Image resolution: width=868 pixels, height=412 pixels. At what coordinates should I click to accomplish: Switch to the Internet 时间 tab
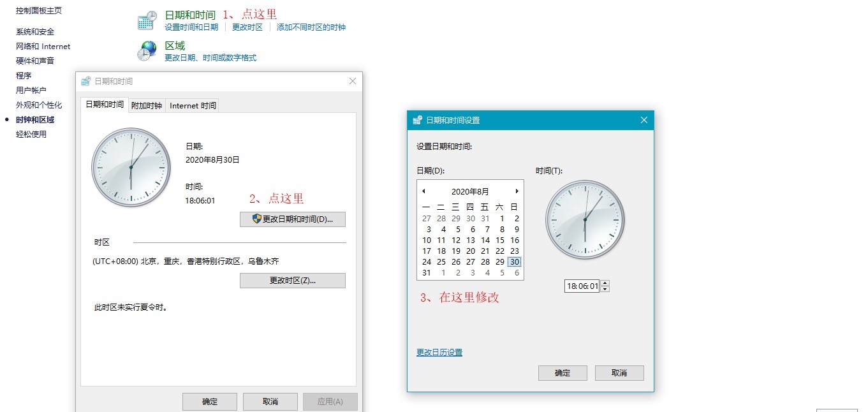click(193, 106)
